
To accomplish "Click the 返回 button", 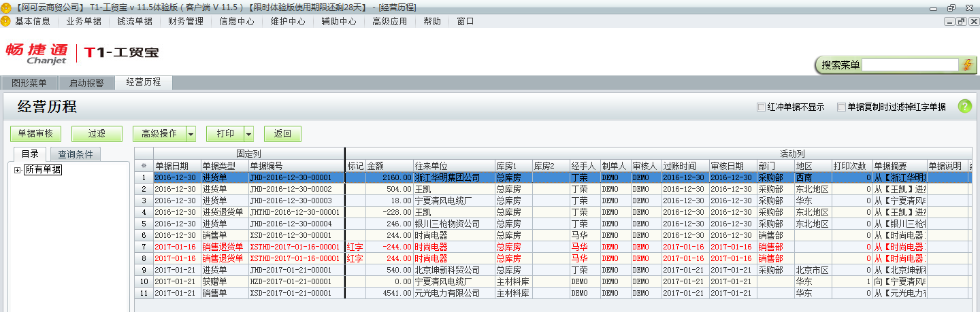I will [x=282, y=134].
